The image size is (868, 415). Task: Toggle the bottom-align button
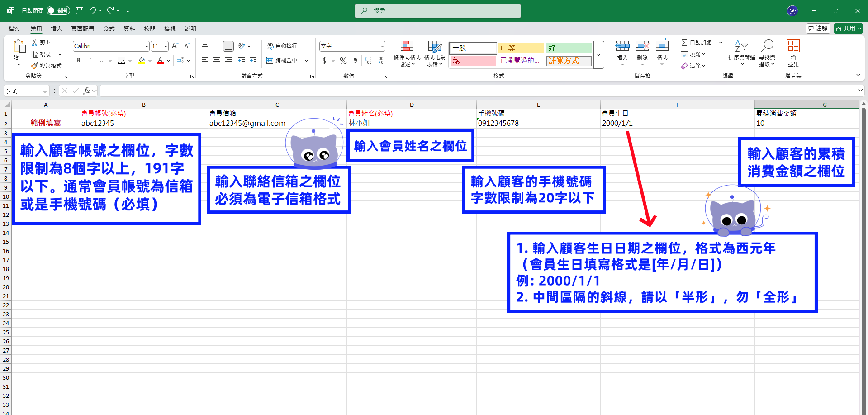coord(228,46)
